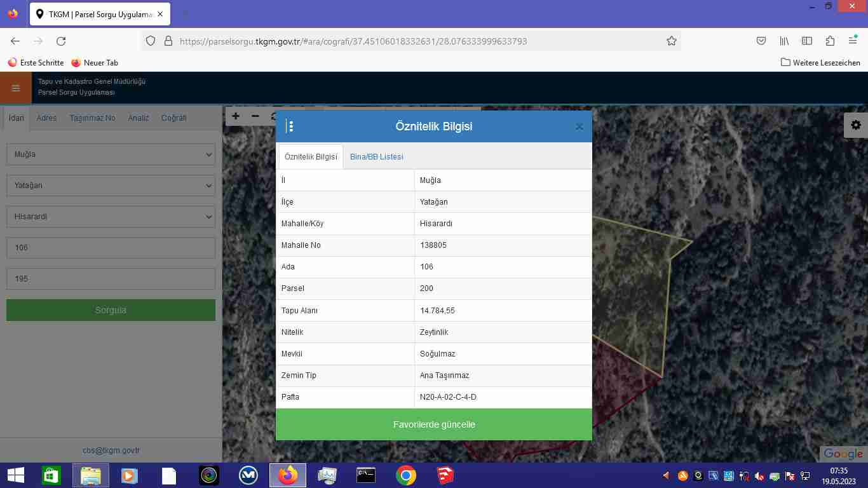Select the Coğrafi search tab

[x=173, y=118]
